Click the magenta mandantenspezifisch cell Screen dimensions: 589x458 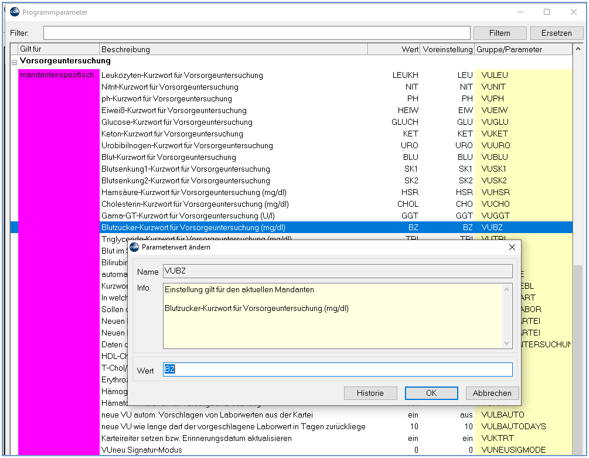(x=57, y=75)
